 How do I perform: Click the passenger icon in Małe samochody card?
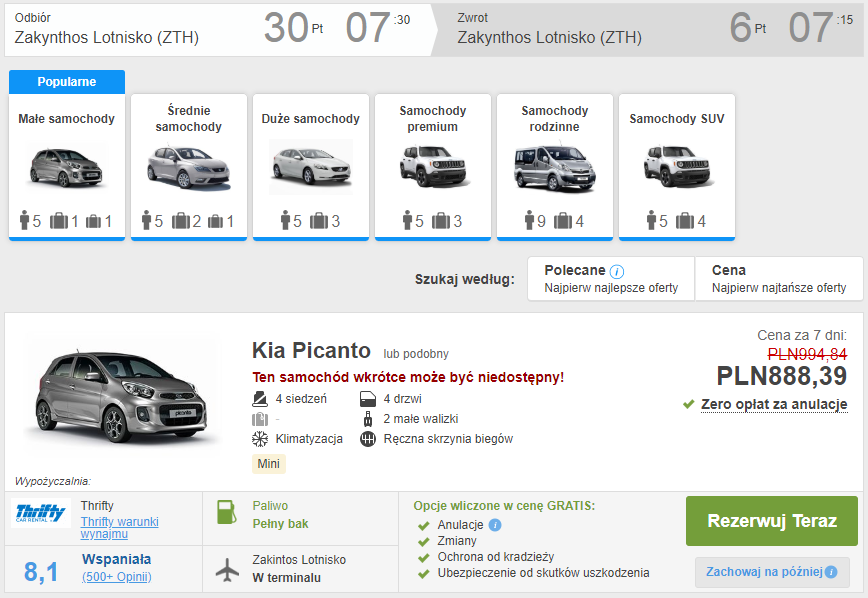coord(24,220)
